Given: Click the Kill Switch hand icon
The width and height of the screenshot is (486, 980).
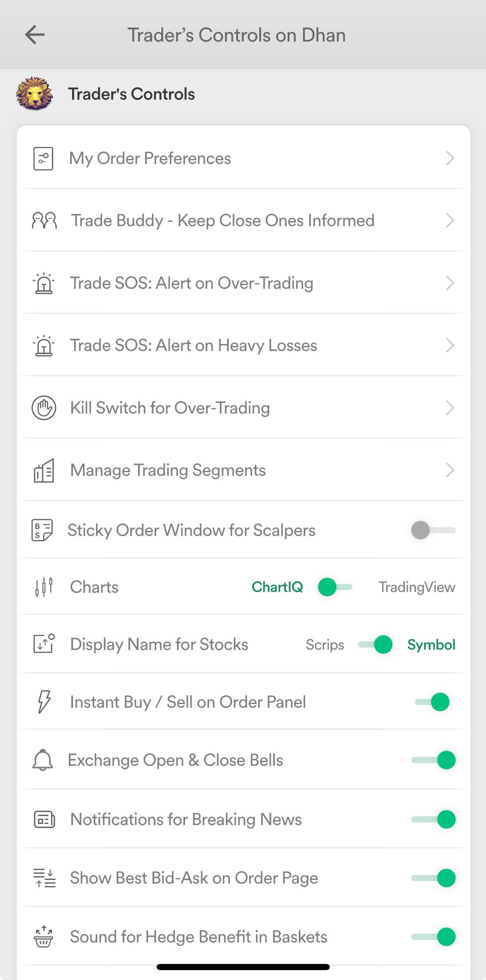Looking at the screenshot, I should (44, 408).
